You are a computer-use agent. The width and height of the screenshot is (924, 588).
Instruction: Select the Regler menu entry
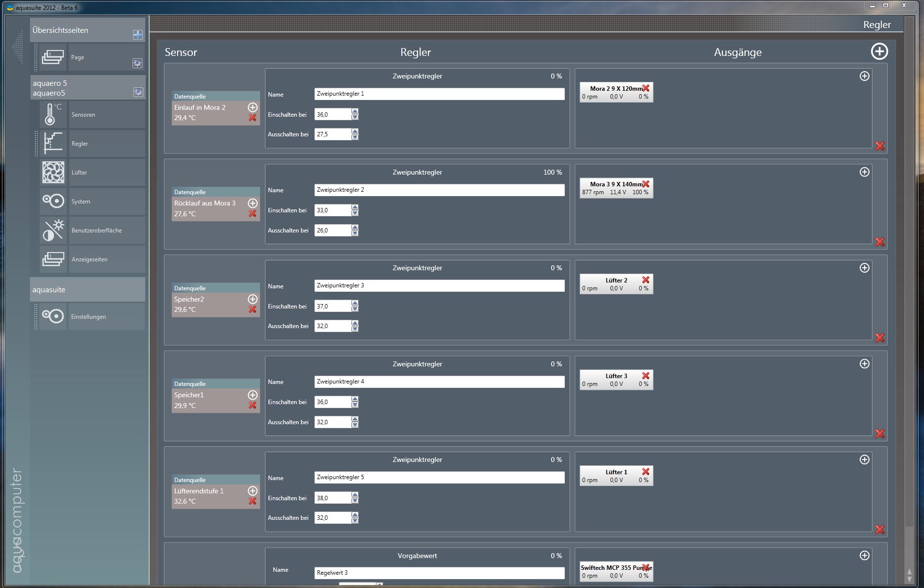coord(106,143)
